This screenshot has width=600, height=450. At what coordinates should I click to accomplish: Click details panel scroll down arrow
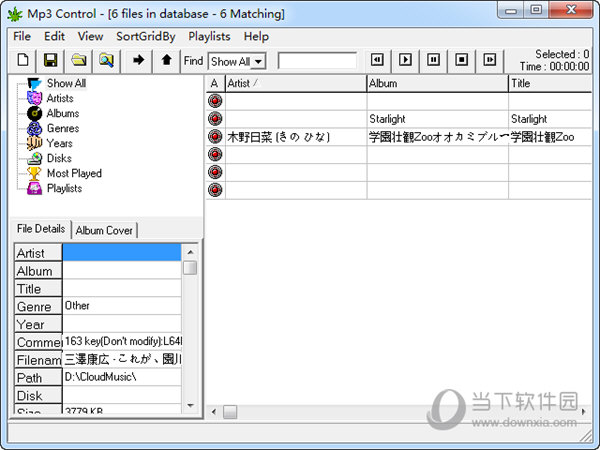tap(190, 405)
